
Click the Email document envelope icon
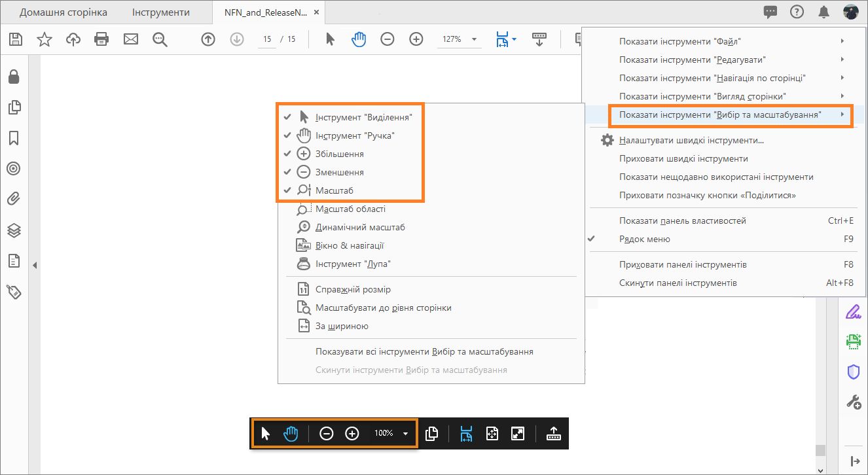click(130, 39)
